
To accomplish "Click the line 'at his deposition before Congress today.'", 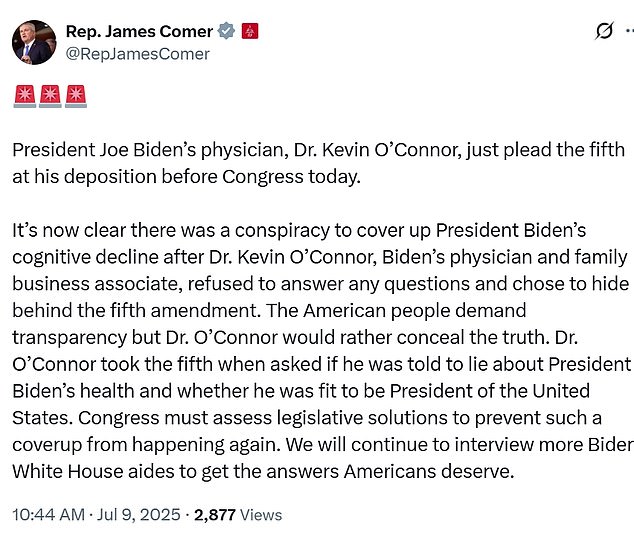I will point(186,177).
